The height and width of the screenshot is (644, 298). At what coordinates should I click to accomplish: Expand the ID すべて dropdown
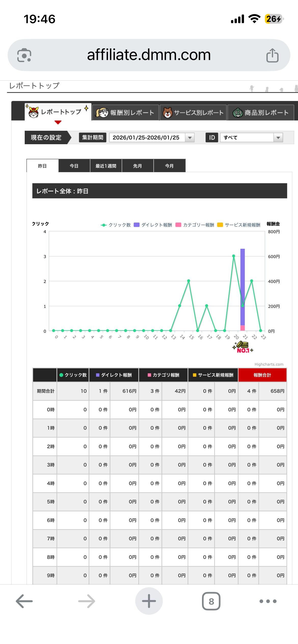[x=251, y=138]
